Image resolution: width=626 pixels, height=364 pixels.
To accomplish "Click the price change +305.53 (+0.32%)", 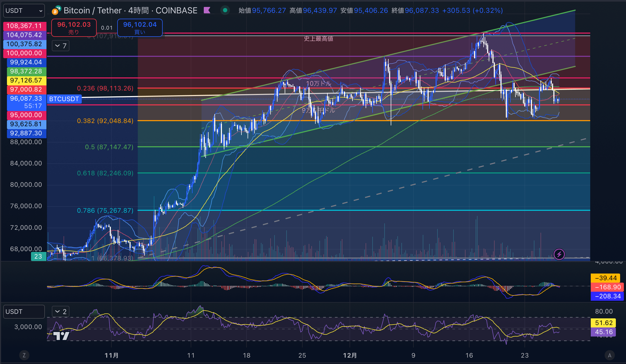I will 472,10.
